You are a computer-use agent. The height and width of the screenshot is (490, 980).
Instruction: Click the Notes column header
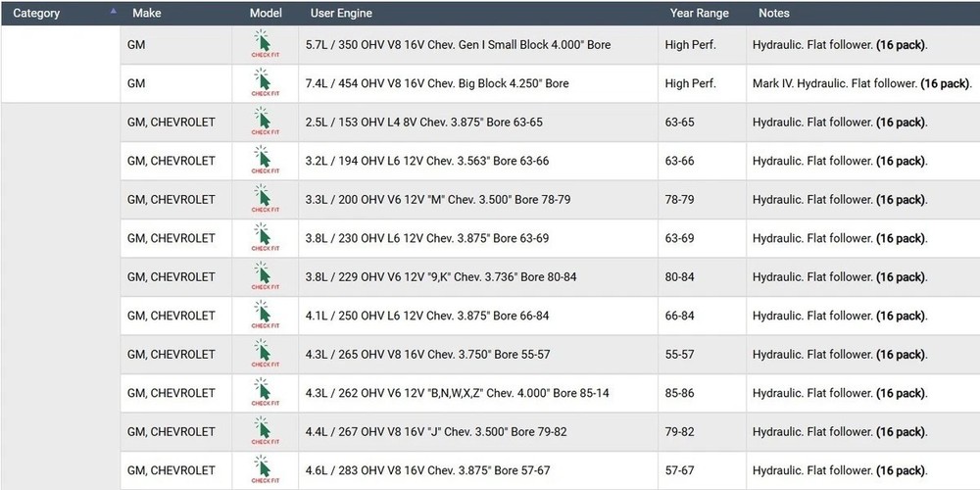(x=773, y=13)
